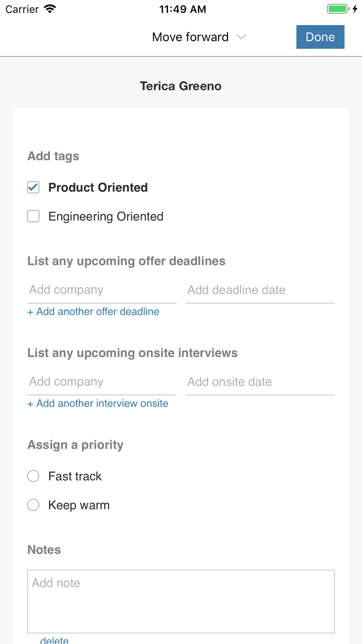This screenshot has height=644, width=362.
Task: Click onsite interviews Add company field
Action: coord(102,382)
